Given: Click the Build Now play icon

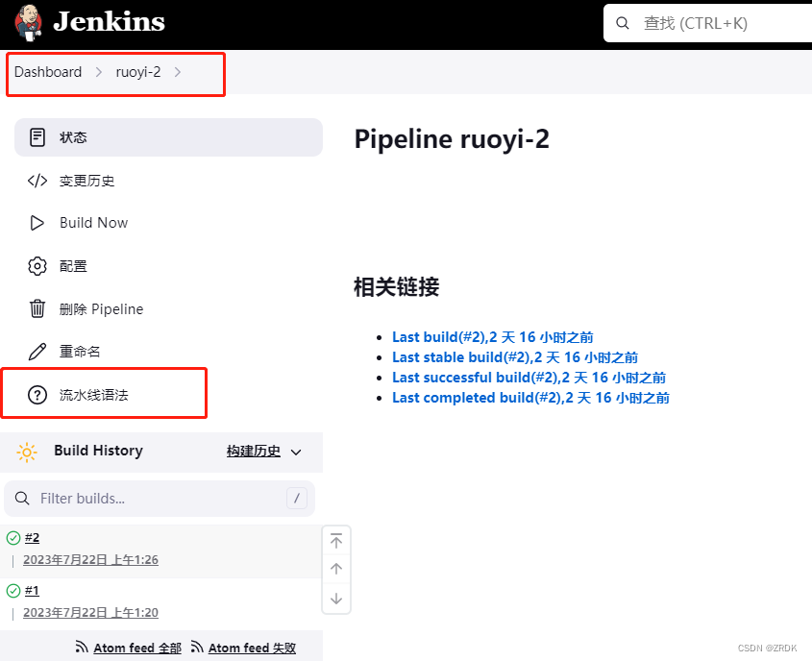Looking at the screenshot, I should pyautogui.click(x=37, y=223).
